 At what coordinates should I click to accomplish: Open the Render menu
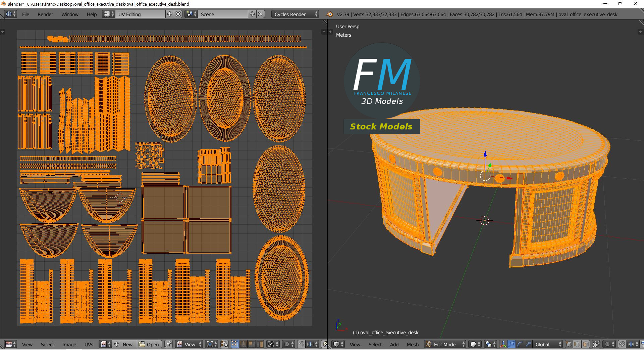coord(45,14)
